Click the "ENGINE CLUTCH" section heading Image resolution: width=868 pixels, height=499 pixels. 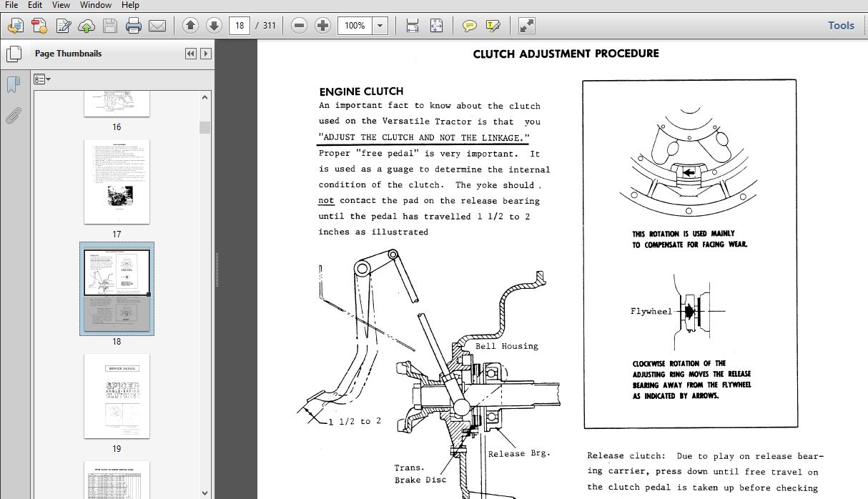click(361, 92)
